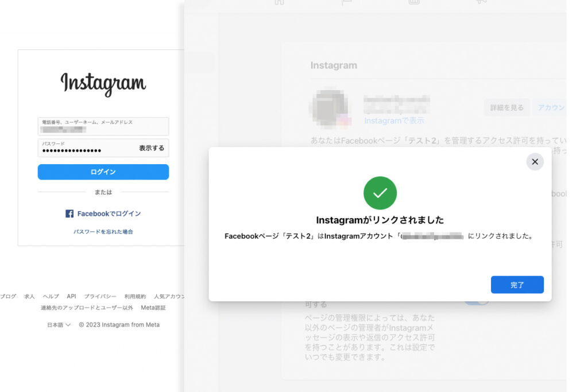This screenshot has height=392, width=588.
Task: Open the 求人 footer link
Action: [x=29, y=296]
